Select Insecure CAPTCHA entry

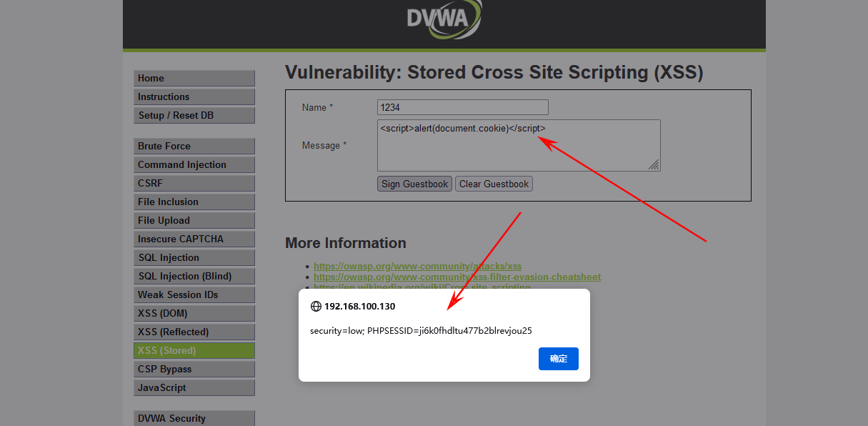194,239
